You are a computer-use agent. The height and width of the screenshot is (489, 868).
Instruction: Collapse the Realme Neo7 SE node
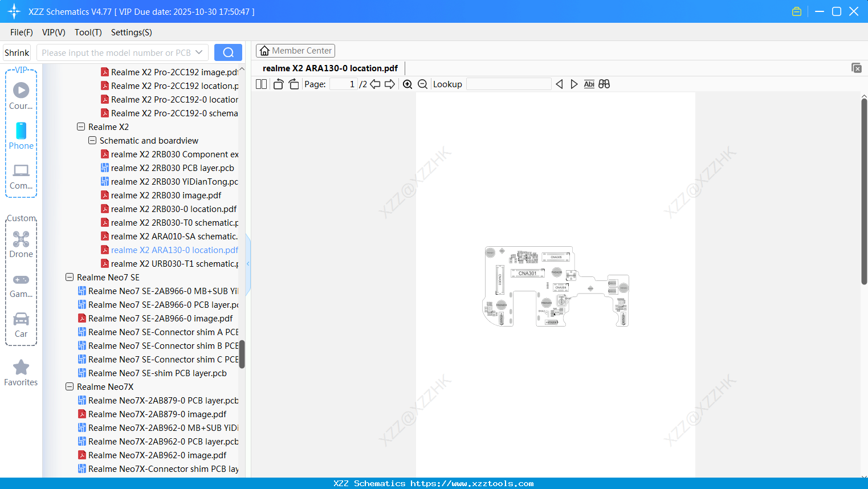click(x=70, y=277)
